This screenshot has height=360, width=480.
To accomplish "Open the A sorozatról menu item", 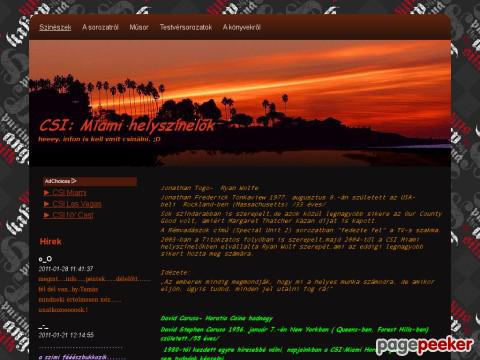I will [100, 27].
